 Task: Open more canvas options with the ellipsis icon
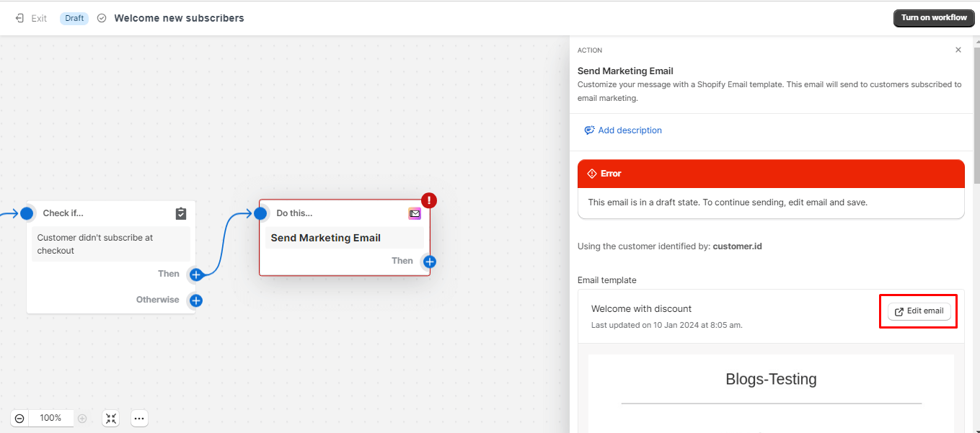[x=139, y=418]
